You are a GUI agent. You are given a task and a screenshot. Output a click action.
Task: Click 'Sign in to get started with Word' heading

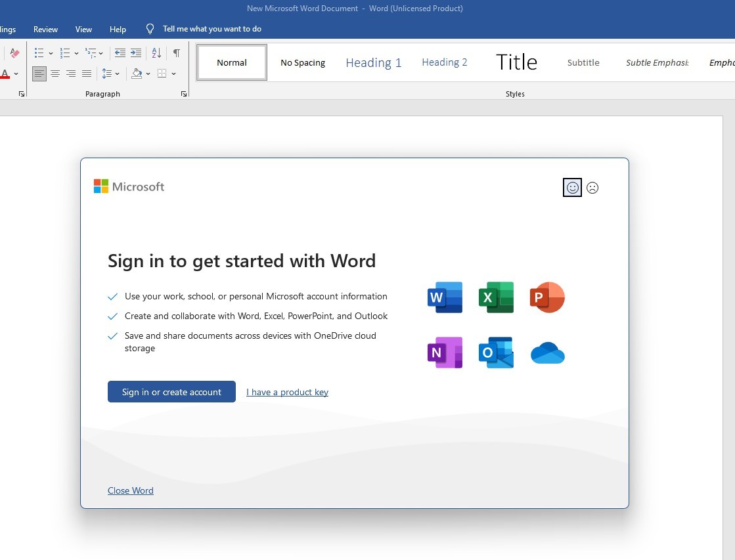242,261
